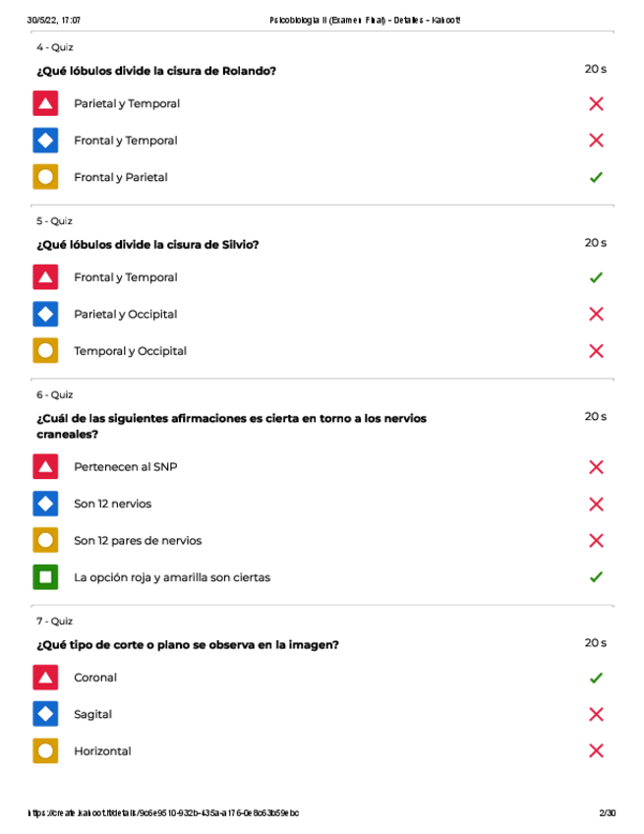This screenshot has height=834, width=644.
Task: Select yellow circle beside "Son 12 pares de nervios"
Action: tap(45, 541)
